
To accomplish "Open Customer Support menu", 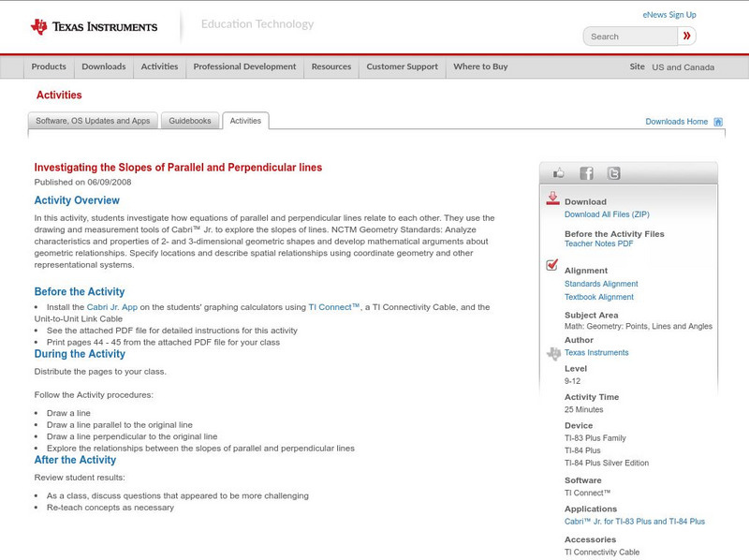I will coord(403,66).
